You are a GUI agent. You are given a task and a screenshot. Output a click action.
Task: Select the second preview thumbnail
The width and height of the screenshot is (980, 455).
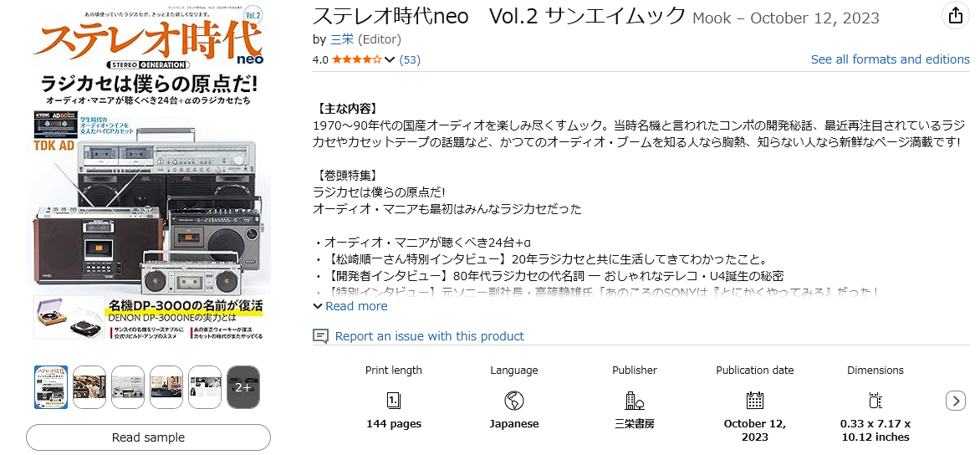pyautogui.click(x=89, y=386)
